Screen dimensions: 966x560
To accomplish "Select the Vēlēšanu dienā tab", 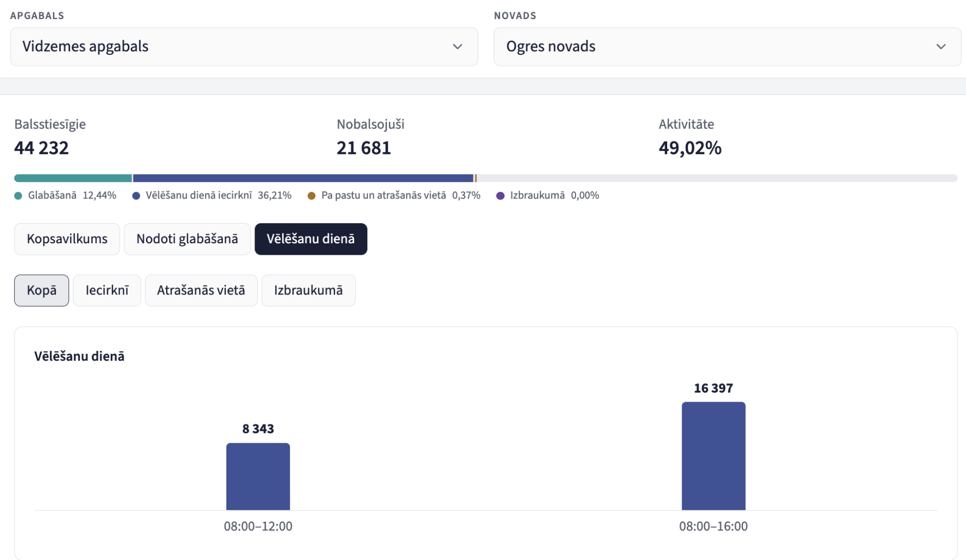I will tap(311, 239).
